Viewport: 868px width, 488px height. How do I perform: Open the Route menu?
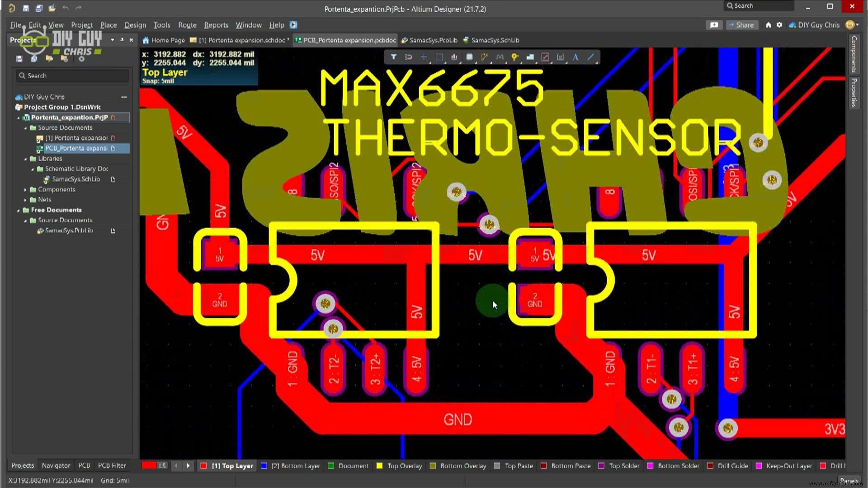coord(187,25)
